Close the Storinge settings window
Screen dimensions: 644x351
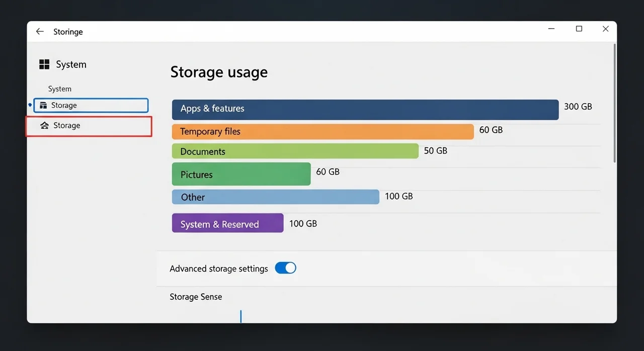(605, 29)
